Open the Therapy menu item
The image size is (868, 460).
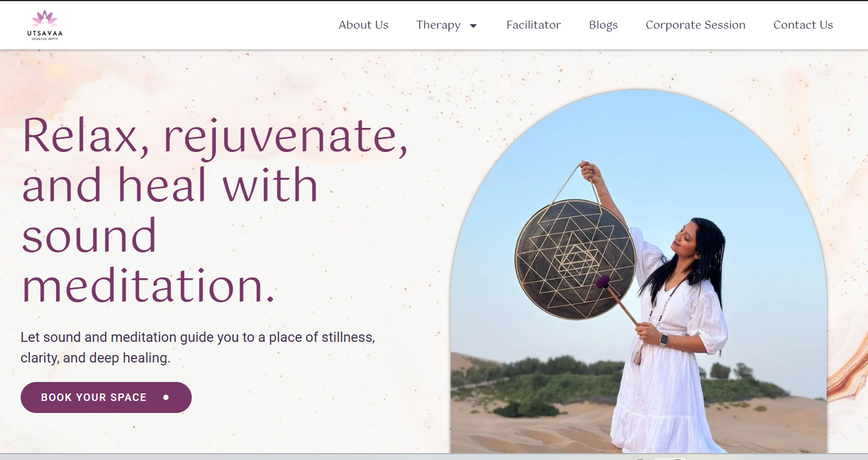[438, 25]
